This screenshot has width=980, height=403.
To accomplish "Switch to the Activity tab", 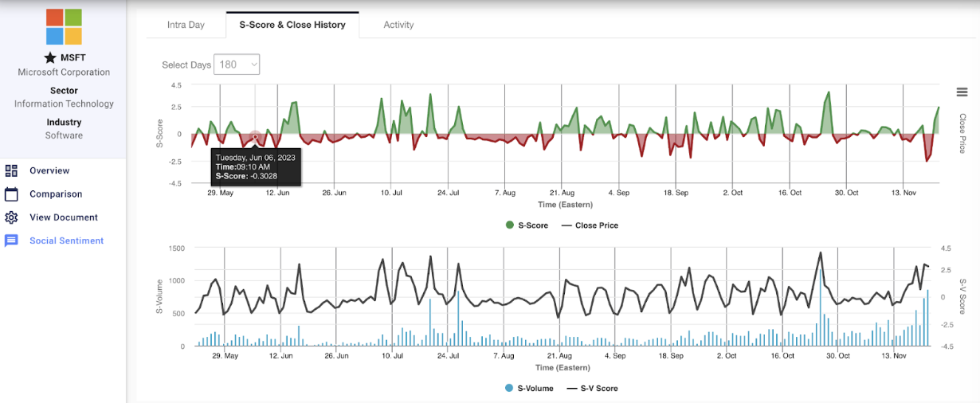I will coord(398,25).
